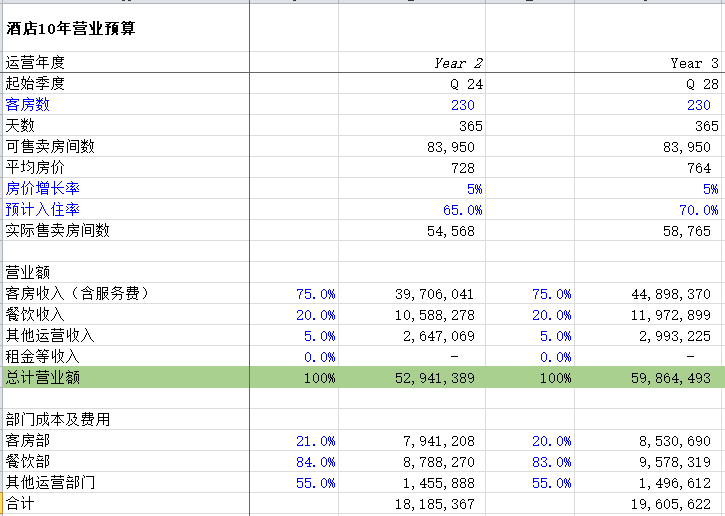Click the 84.0% 餐饮部 cost percentage

pos(316,462)
